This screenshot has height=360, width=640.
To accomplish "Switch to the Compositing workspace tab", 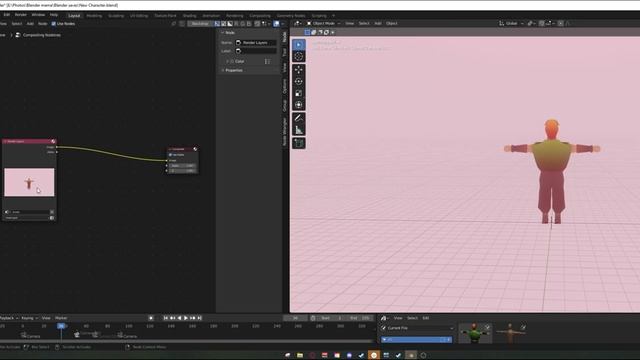I will coord(260,16).
